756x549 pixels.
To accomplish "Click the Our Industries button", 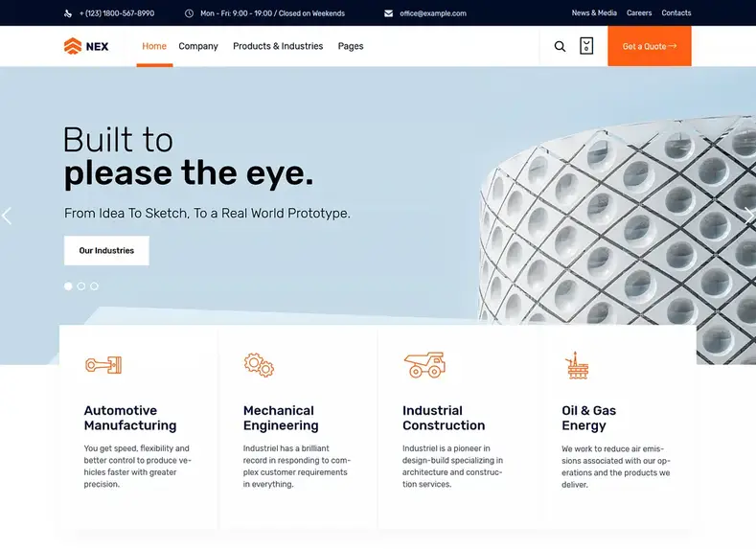I will coord(106,251).
